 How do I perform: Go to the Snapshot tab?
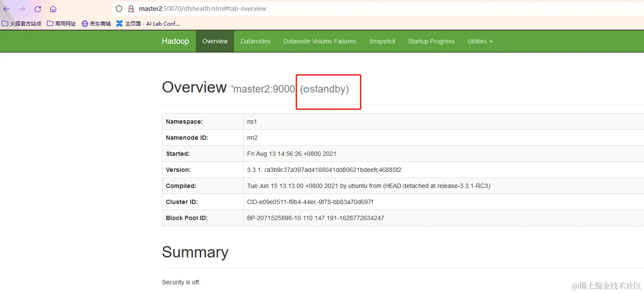click(382, 41)
